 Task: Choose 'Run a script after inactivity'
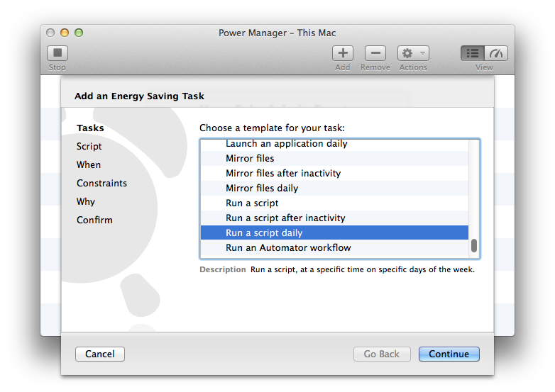click(334, 218)
